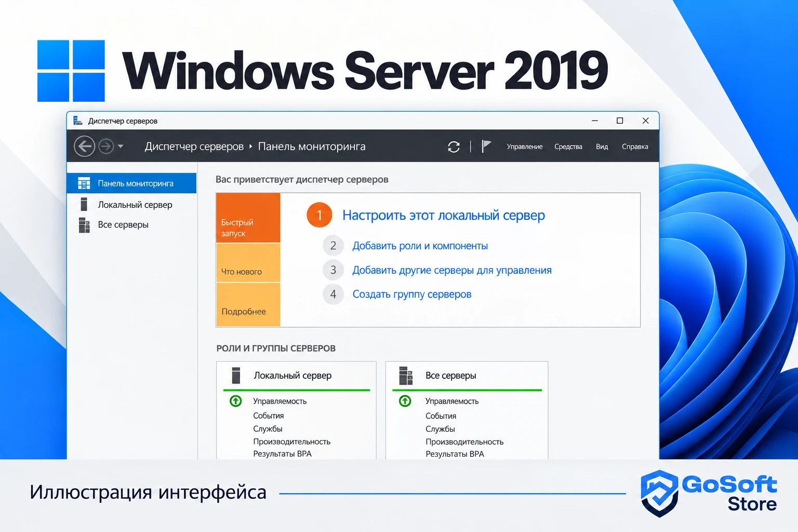Select Панель мониторинга in the sidebar
The height and width of the screenshot is (532, 798).
[x=132, y=183]
